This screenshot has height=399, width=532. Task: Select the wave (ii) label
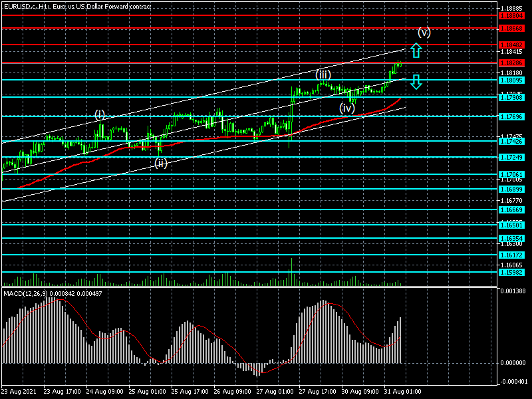(160, 163)
